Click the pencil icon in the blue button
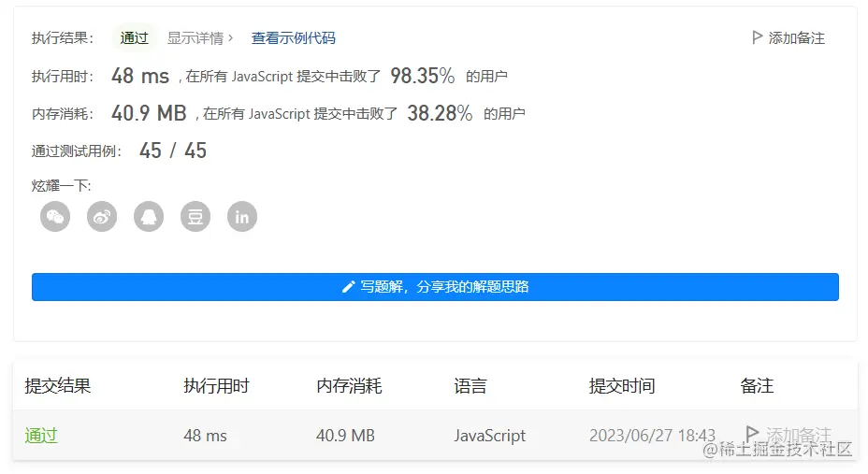Image resolution: width=868 pixels, height=474 pixels. 348,286
